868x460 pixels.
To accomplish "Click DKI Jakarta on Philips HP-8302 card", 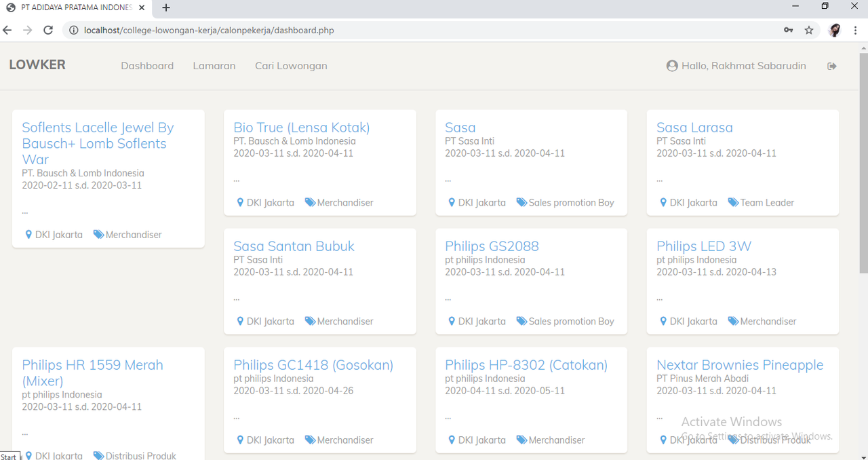I will point(481,440).
